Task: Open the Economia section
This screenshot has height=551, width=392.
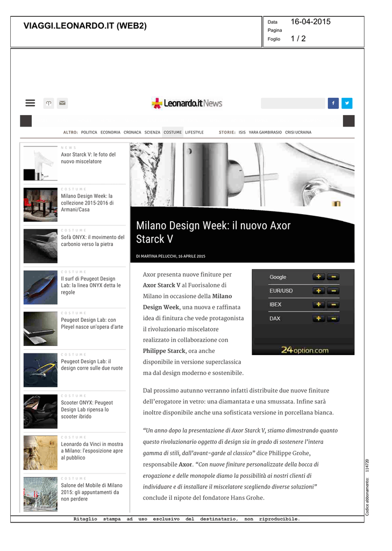Action: coord(110,132)
